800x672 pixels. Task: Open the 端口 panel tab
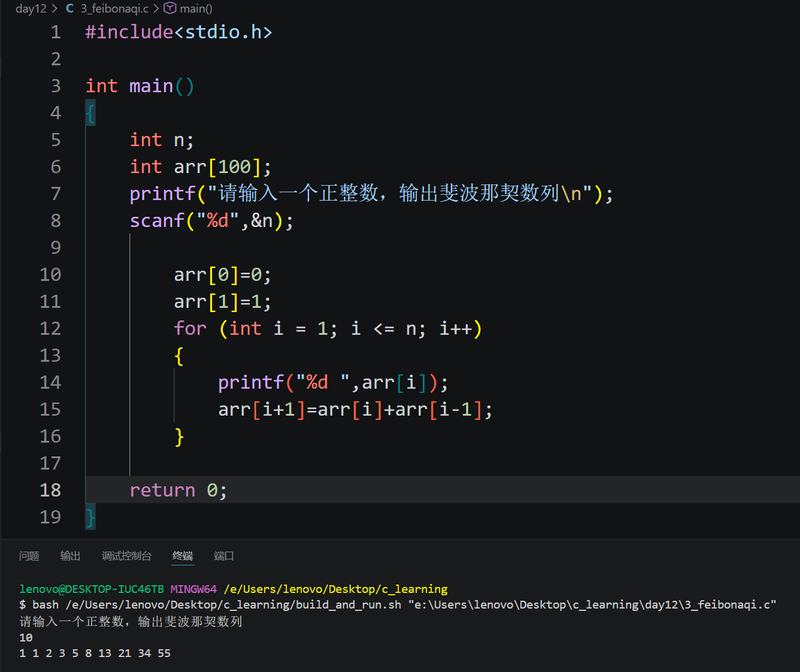click(223, 556)
